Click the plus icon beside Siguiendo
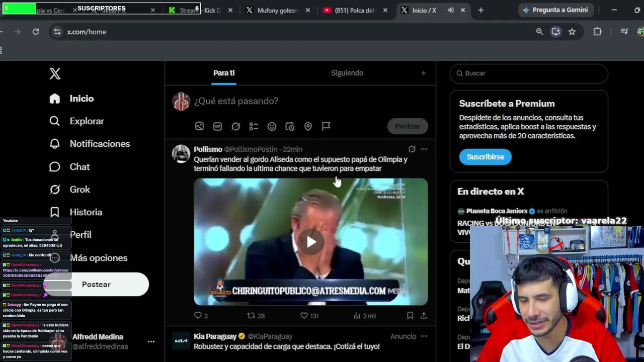Screen dimensions: 644x362 coord(424,73)
